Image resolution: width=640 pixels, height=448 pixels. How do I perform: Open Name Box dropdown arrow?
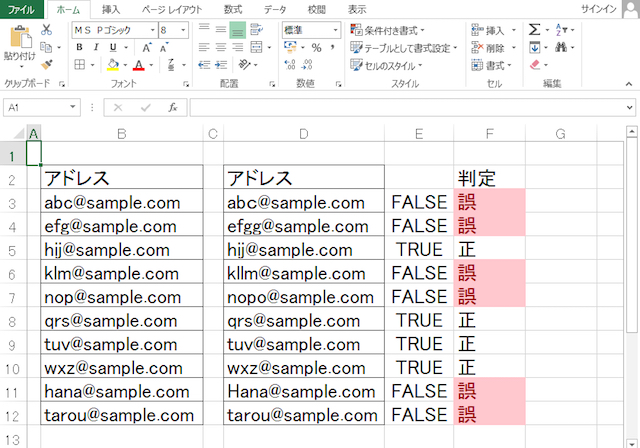click(x=73, y=107)
